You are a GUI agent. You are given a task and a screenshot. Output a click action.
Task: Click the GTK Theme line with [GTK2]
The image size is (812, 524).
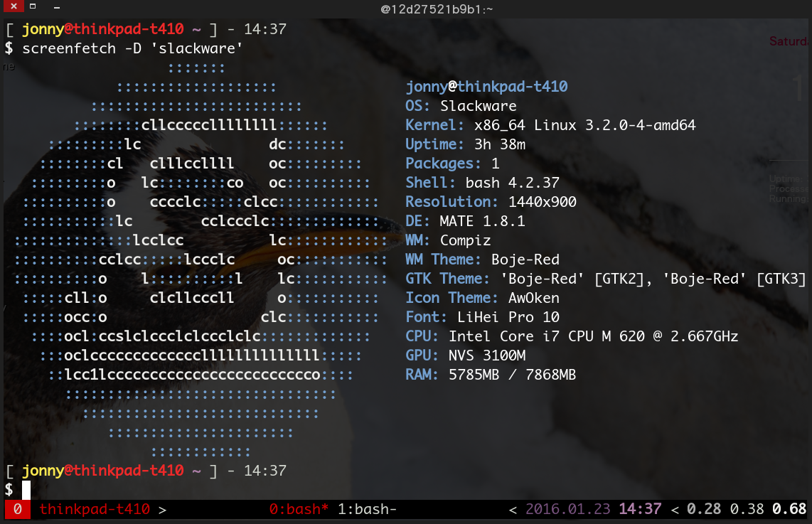click(605, 279)
